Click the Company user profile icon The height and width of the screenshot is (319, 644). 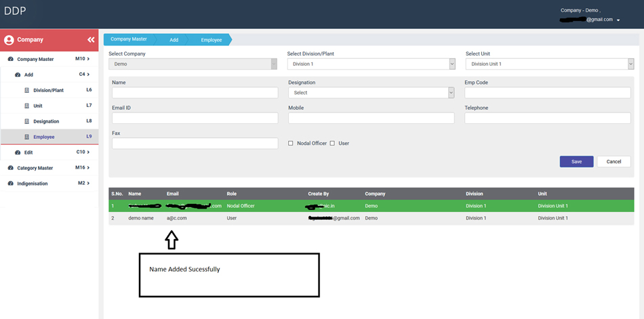(x=9, y=40)
